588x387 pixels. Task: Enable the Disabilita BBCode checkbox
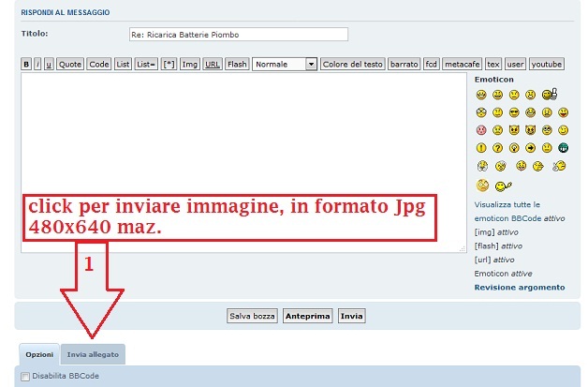[25, 376]
